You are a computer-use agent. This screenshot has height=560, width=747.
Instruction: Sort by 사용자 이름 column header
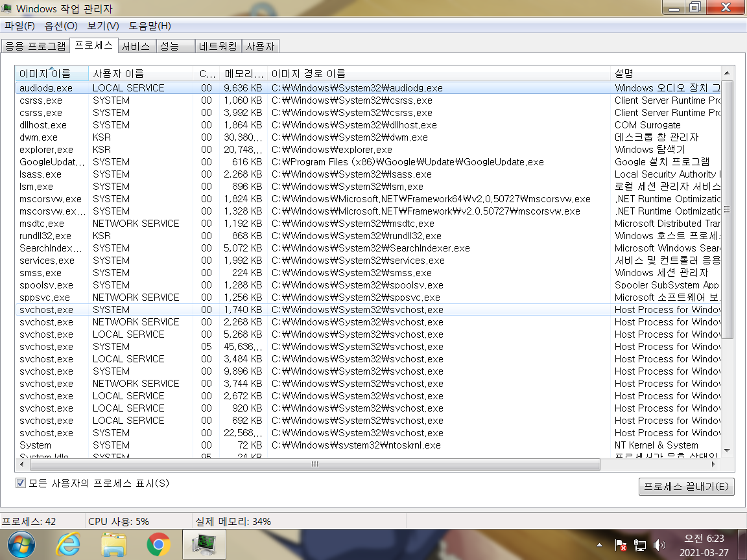(141, 73)
